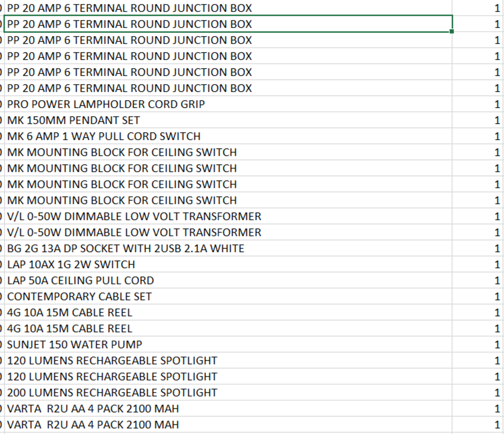Click the highlighted PP 20 AMP JUNCTION BOX cell
Image resolution: width=504 pixels, height=434 pixels.
(x=228, y=24)
